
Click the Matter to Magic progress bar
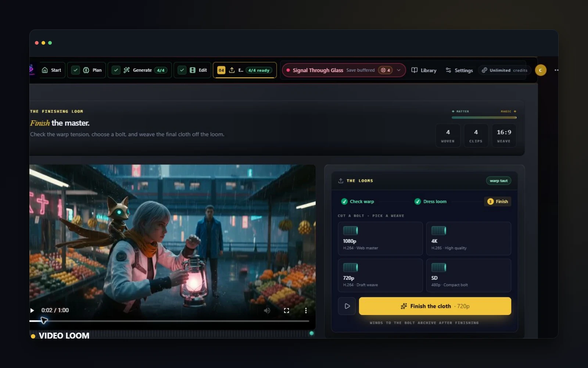coord(484,117)
